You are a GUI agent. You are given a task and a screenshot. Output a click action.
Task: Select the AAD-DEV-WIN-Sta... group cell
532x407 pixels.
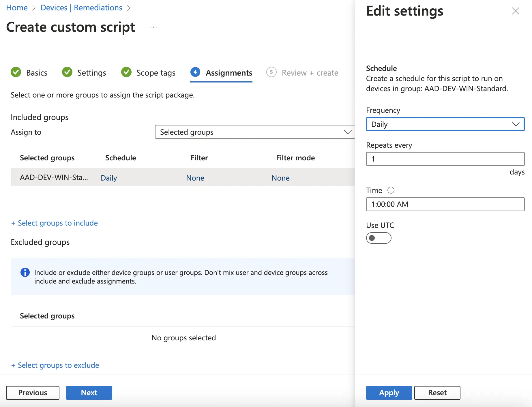pyautogui.click(x=54, y=177)
